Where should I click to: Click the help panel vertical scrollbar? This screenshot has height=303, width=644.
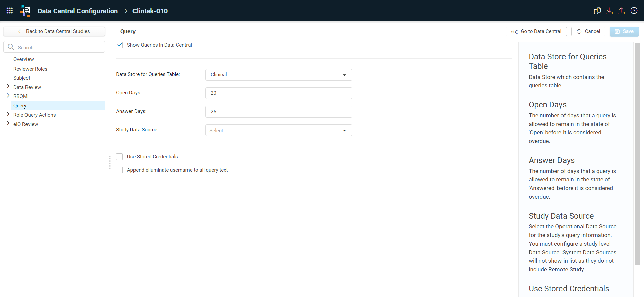(637, 154)
